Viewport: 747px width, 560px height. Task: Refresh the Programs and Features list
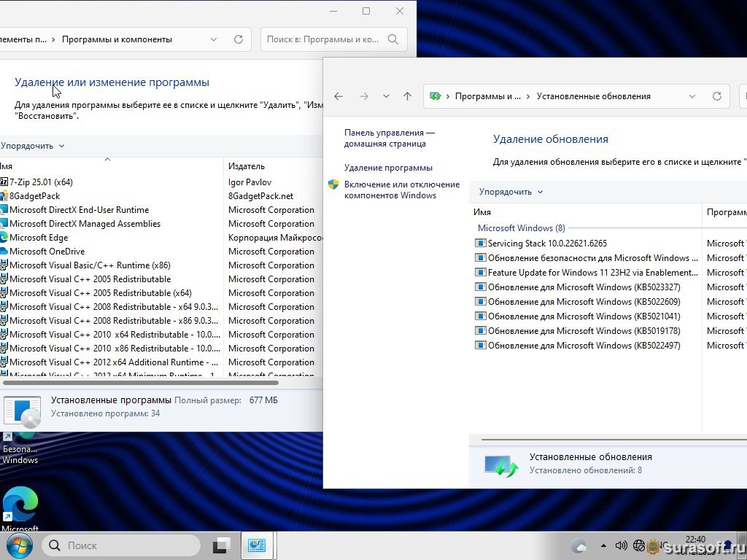coord(238,39)
